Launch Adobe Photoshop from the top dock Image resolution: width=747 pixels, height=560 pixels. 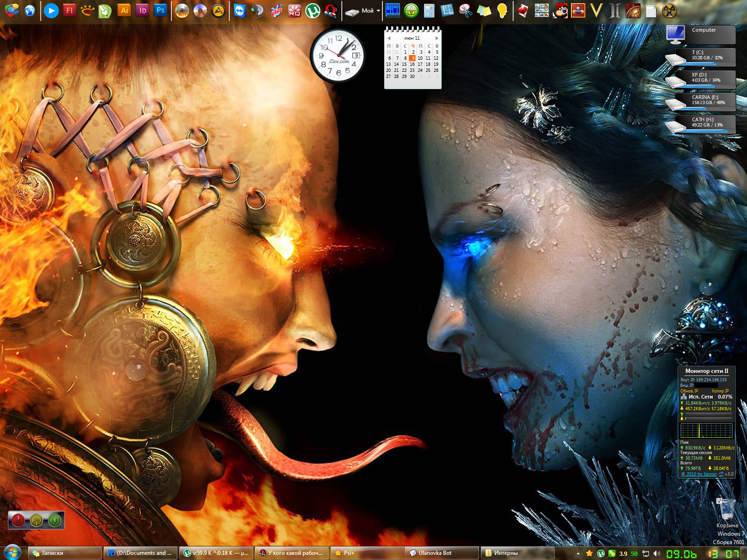160,10
